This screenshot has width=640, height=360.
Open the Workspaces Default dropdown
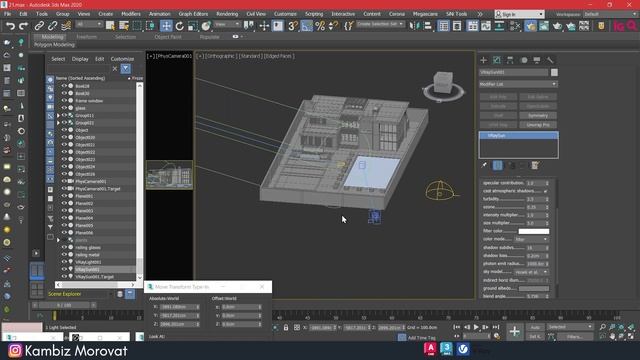click(610, 14)
